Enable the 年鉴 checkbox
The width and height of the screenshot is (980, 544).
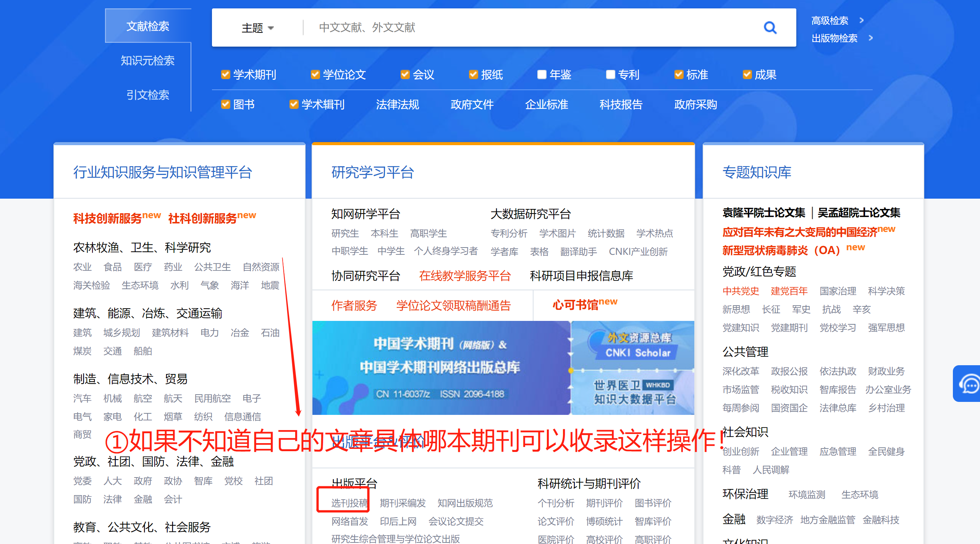tap(542, 74)
